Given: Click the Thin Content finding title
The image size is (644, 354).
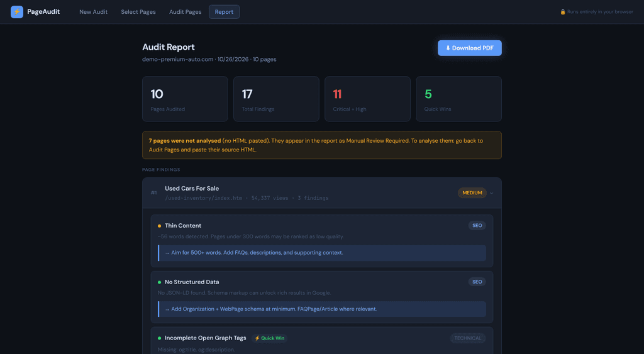Looking at the screenshot, I should 183,226.
